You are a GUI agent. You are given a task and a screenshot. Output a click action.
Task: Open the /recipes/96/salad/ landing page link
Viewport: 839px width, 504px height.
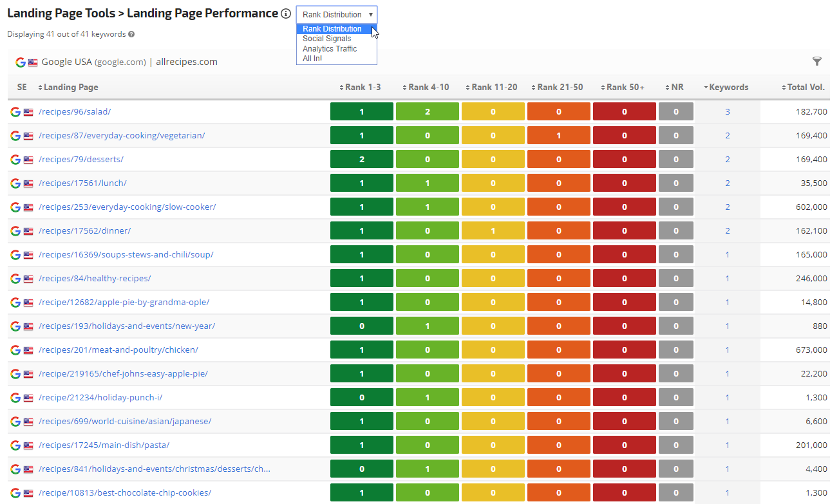click(x=75, y=112)
